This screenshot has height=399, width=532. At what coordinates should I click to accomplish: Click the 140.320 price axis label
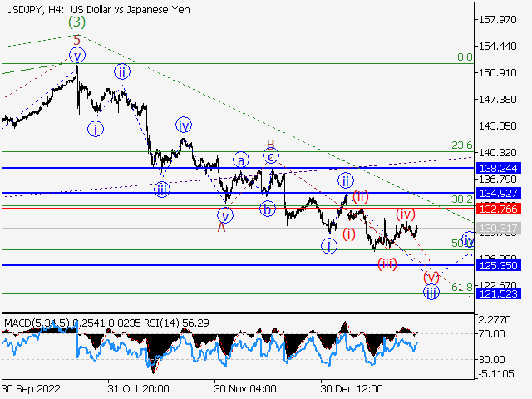(x=497, y=153)
